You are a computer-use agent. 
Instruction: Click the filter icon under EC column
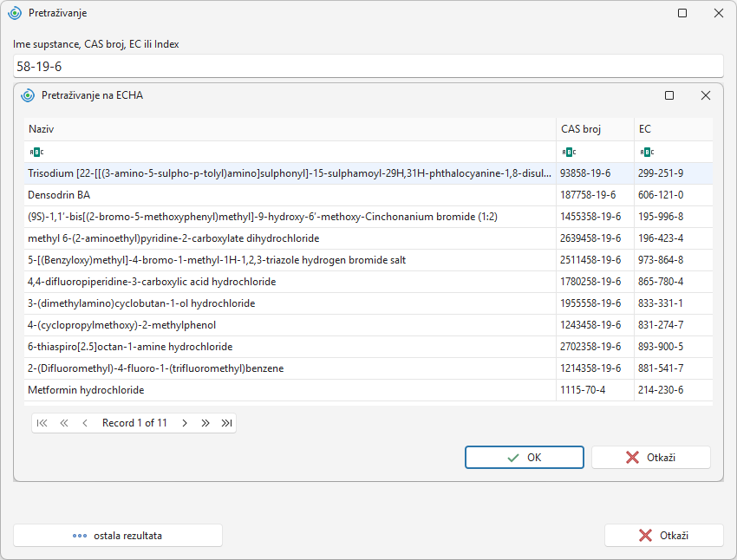point(647,152)
